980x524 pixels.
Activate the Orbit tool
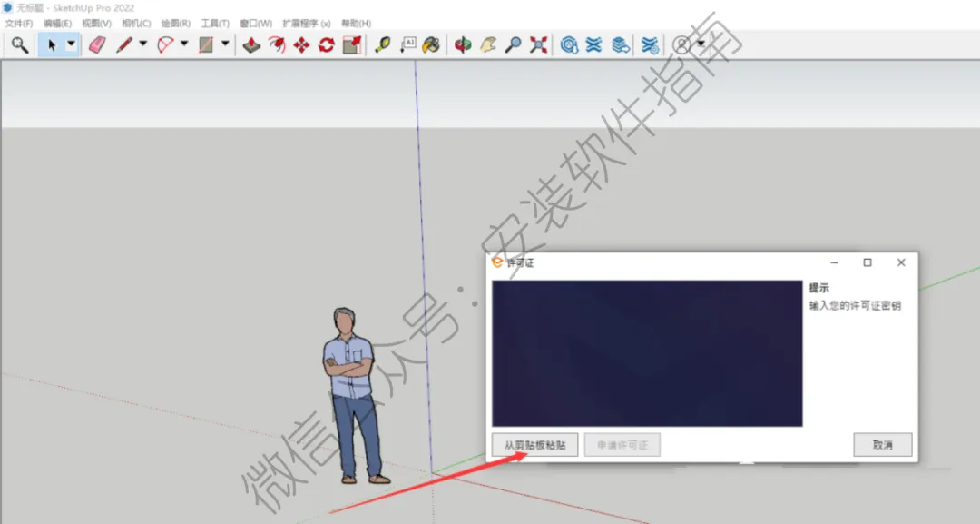(463, 45)
